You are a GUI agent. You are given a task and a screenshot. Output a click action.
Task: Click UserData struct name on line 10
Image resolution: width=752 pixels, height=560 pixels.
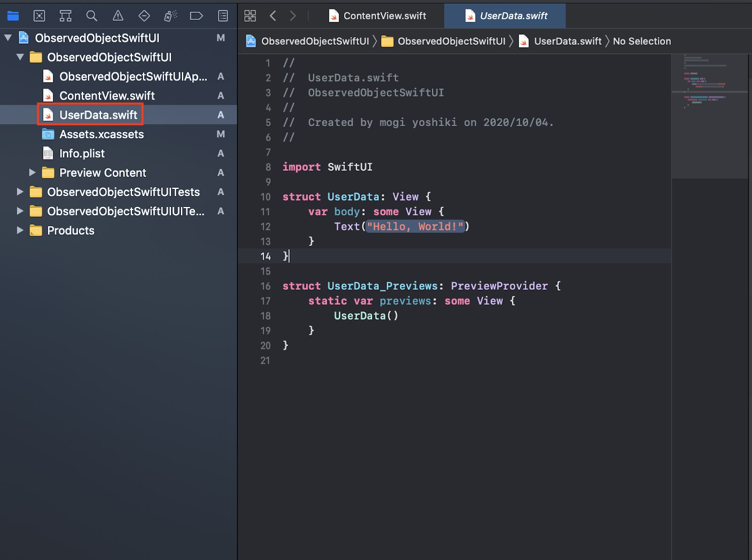(353, 197)
